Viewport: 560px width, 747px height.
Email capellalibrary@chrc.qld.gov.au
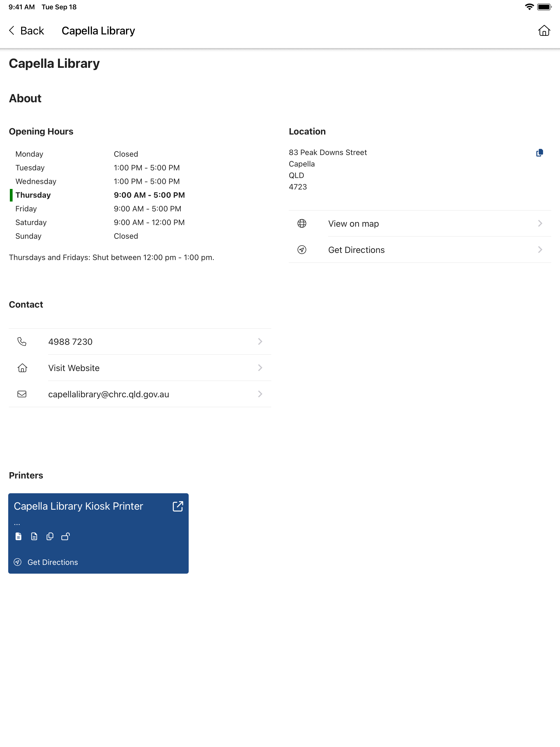[140, 394]
